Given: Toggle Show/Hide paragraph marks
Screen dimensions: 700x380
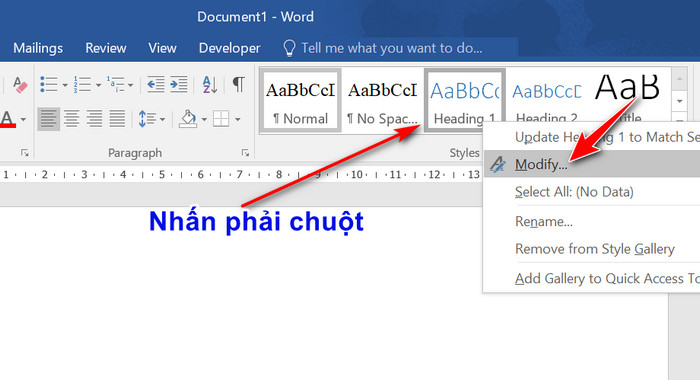Looking at the screenshot, I should point(239,84).
